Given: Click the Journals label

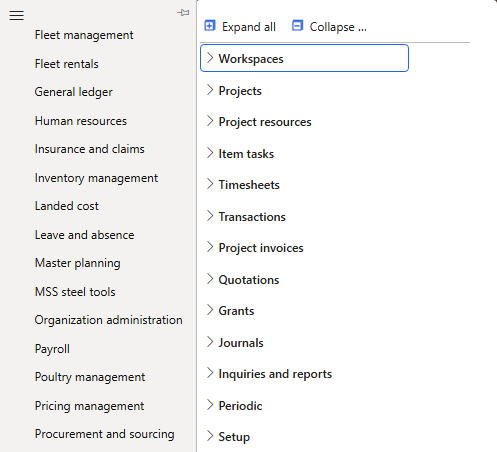Looking at the screenshot, I should (241, 343).
